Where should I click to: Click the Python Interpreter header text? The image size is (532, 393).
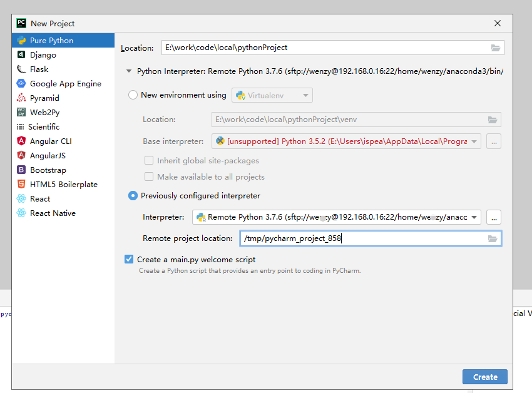tap(320, 71)
